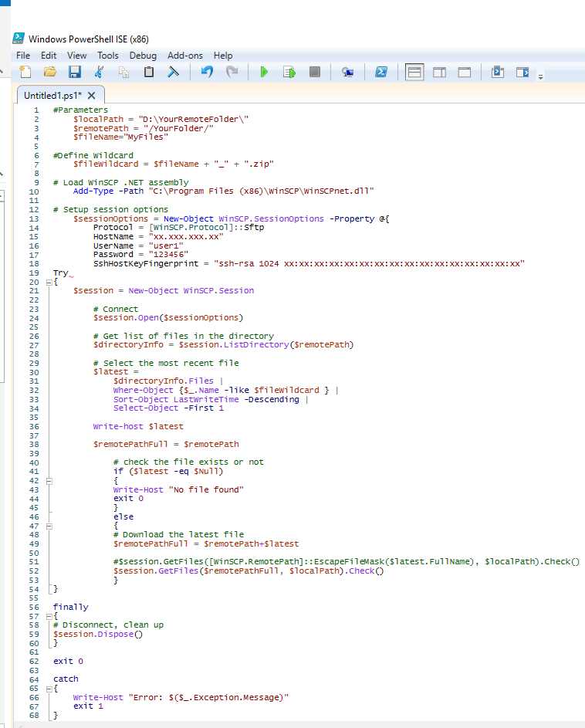The width and height of the screenshot is (585, 728).
Task: Click the "user1" UserName value
Action: tap(166, 246)
